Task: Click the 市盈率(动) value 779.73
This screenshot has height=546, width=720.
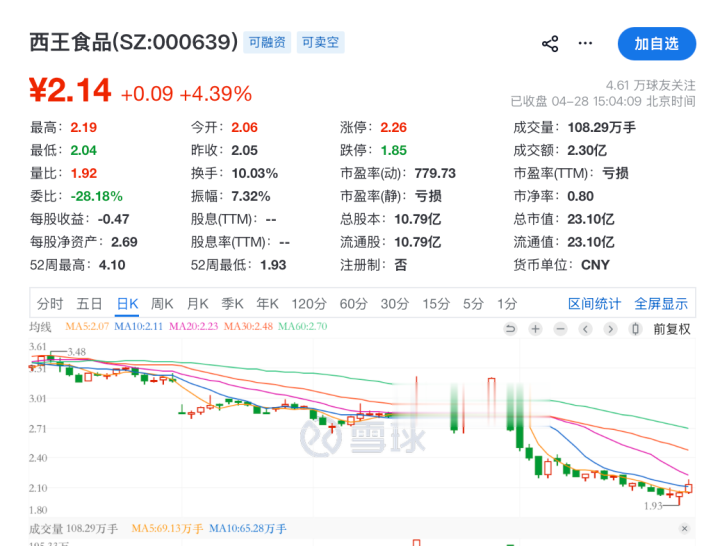Action: [435, 173]
